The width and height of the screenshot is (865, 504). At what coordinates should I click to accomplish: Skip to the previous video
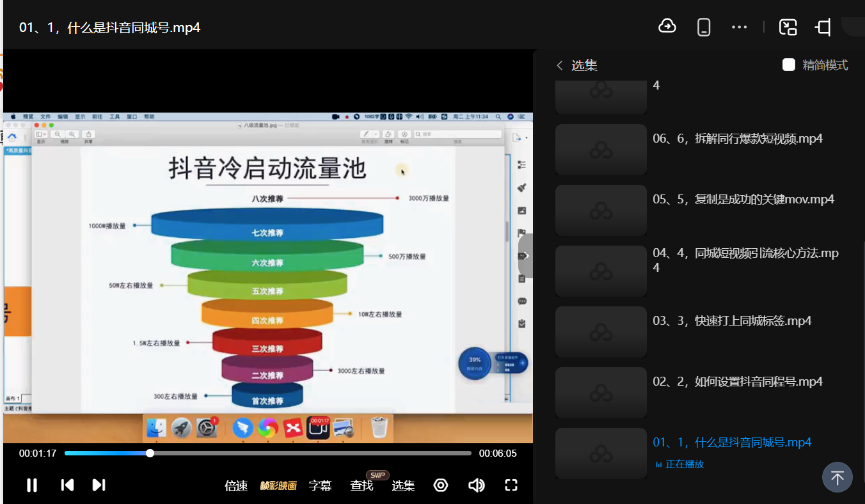coord(67,485)
